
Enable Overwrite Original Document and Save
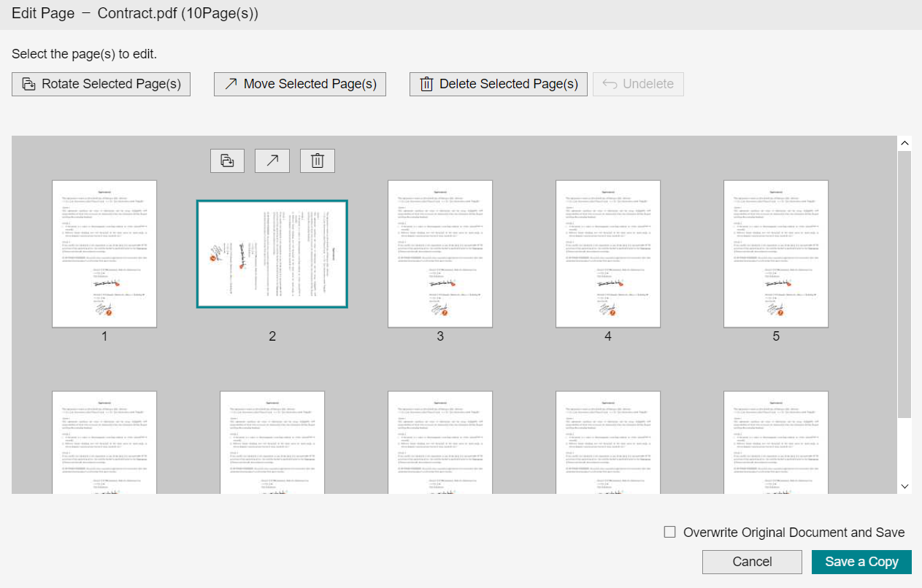pyautogui.click(x=669, y=533)
